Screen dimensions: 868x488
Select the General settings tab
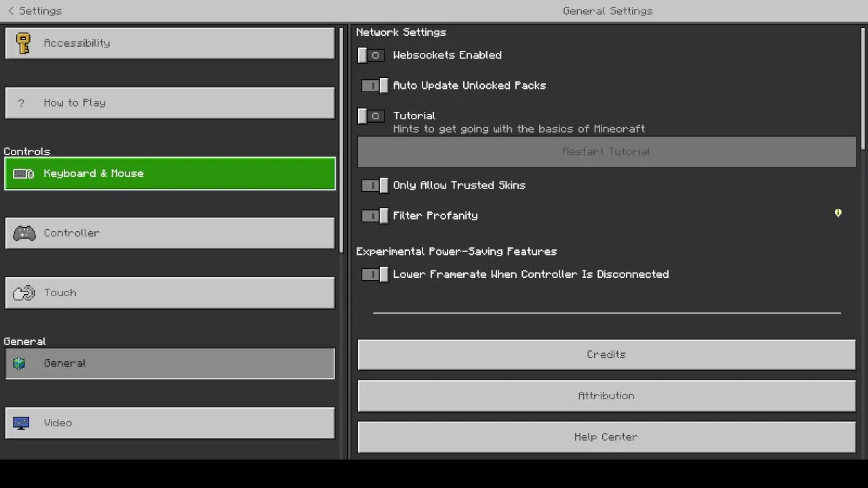pyautogui.click(x=170, y=363)
